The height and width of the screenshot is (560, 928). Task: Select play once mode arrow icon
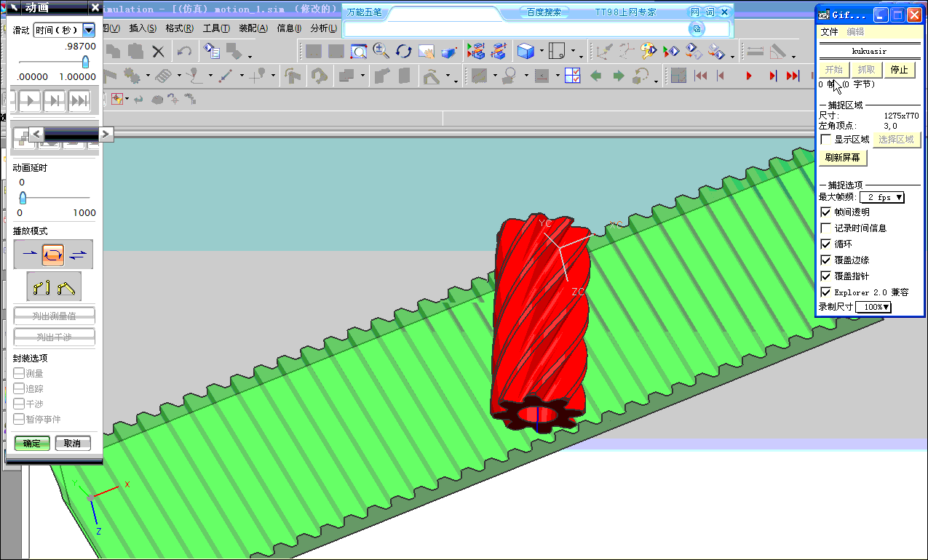tap(29, 254)
